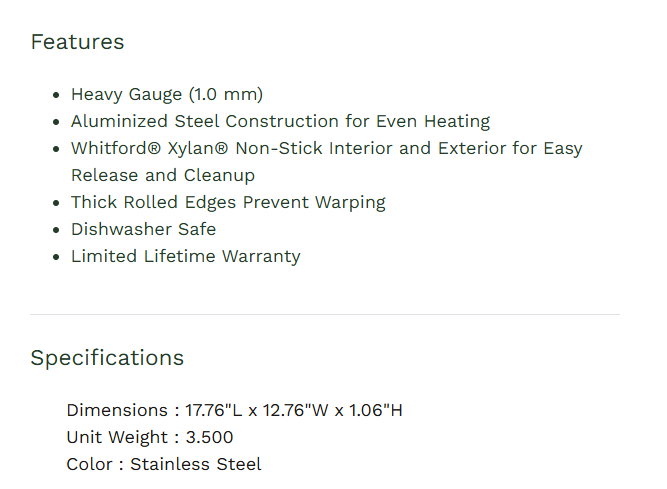Click the word "Whitford®"

point(110,149)
